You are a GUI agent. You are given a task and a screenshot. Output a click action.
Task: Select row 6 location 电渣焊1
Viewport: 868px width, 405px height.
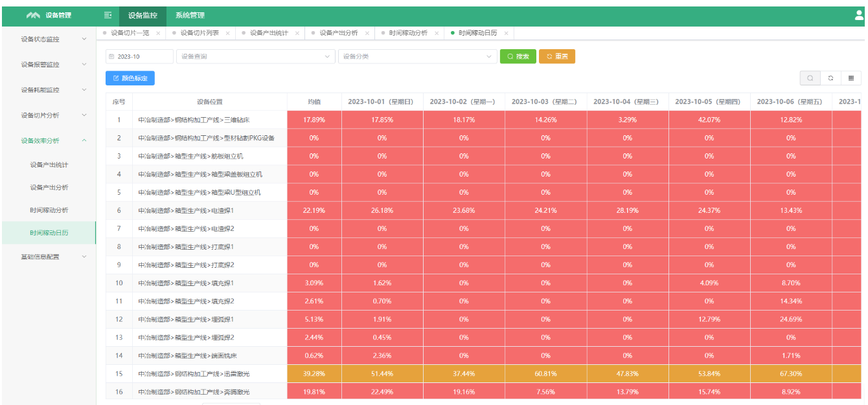click(210, 210)
